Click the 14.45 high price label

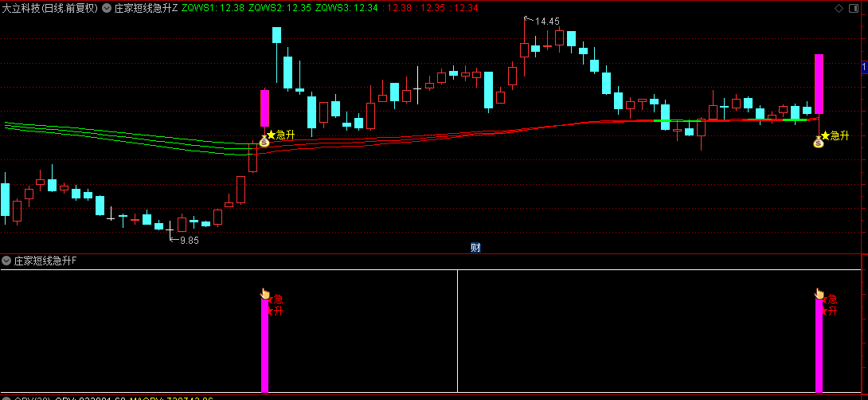548,22
